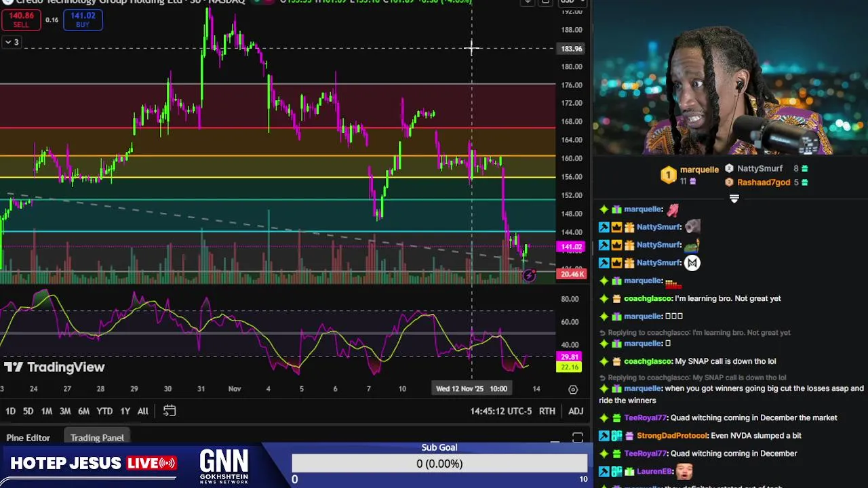
Task: Click the HOTEP JESUS LIVE banner
Action: tap(93, 463)
